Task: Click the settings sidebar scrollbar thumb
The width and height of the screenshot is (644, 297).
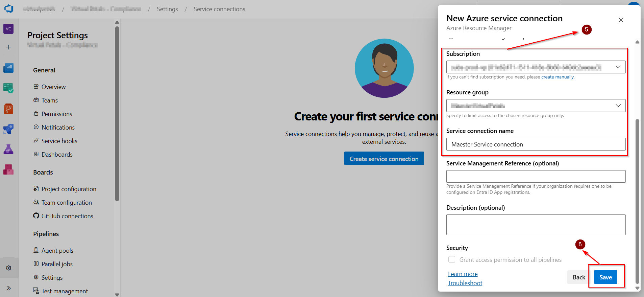Action: point(117,114)
